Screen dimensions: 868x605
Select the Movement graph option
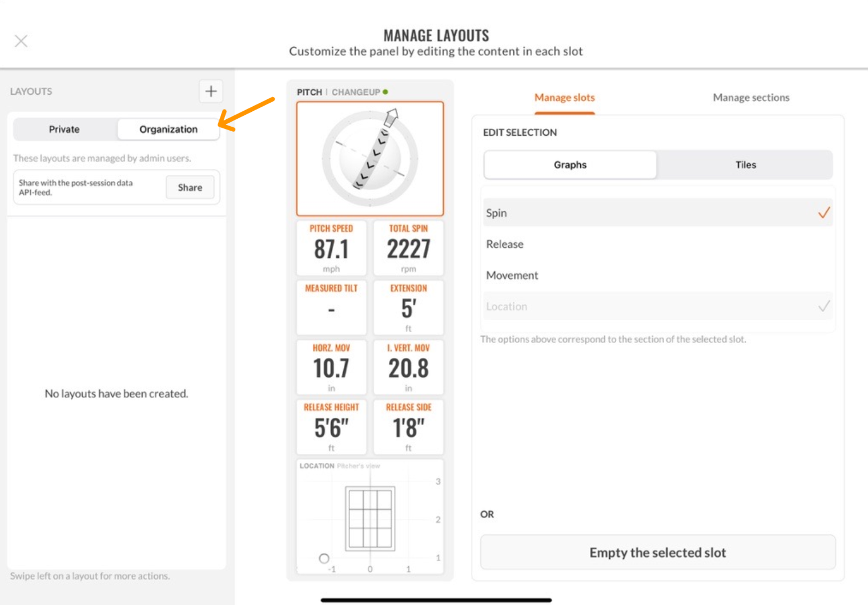tap(658, 275)
